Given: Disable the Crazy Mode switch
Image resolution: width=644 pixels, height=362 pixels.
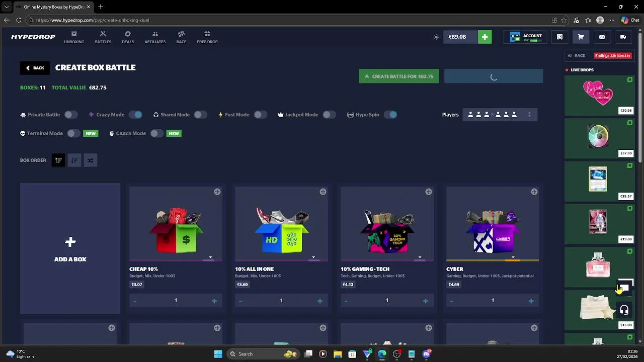Looking at the screenshot, I should pos(135,115).
